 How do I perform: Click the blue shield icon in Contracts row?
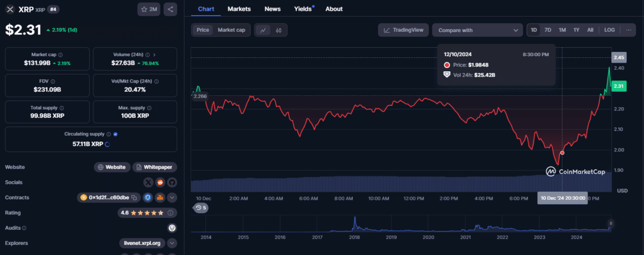coord(149,198)
